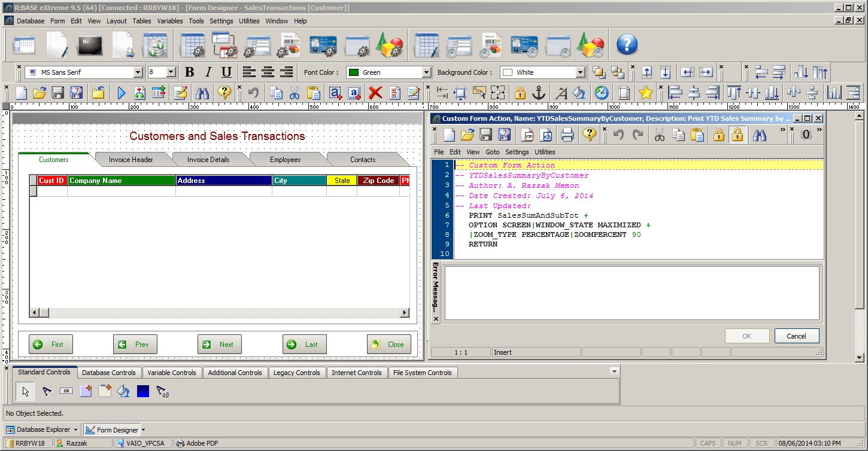Click the printer icon in Custom Form Action
Viewport: 868px width, 451px height.
[567, 135]
